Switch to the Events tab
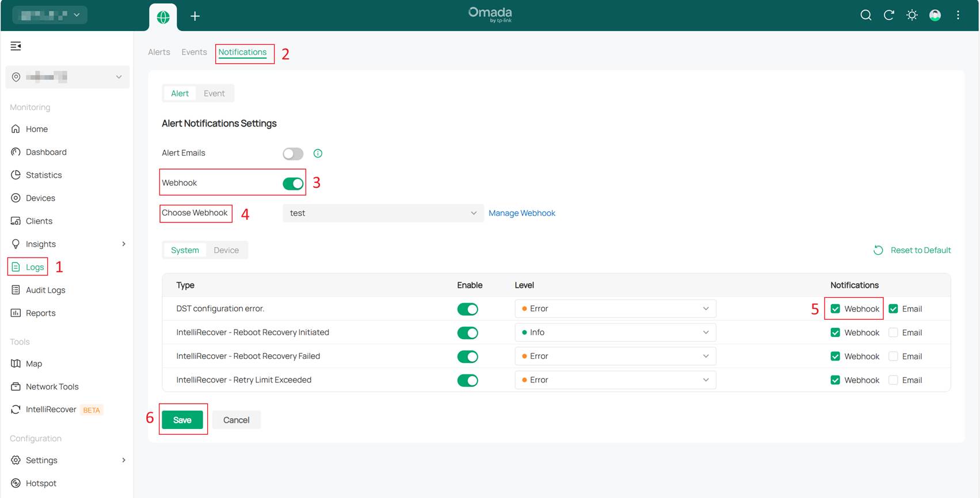980x498 pixels. point(194,52)
